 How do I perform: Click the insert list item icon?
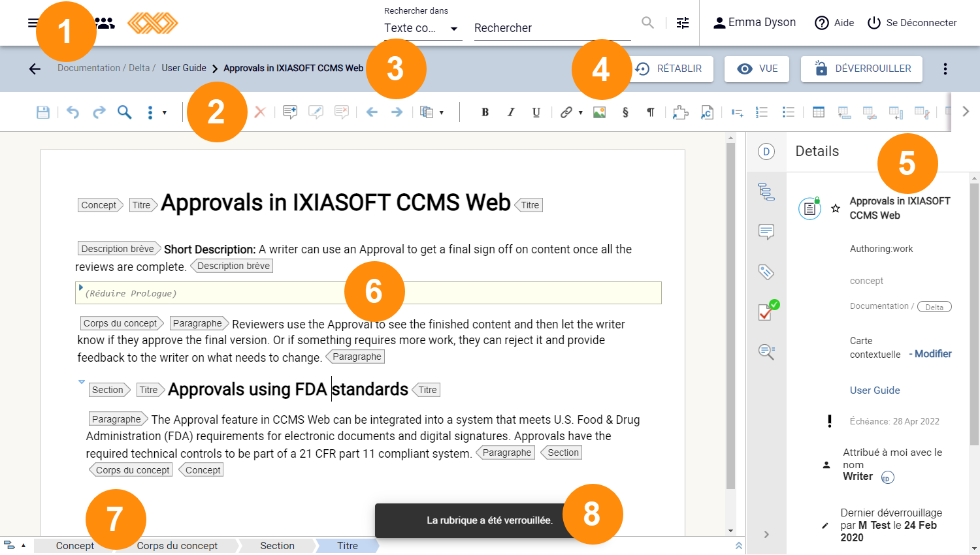tap(737, 112)
